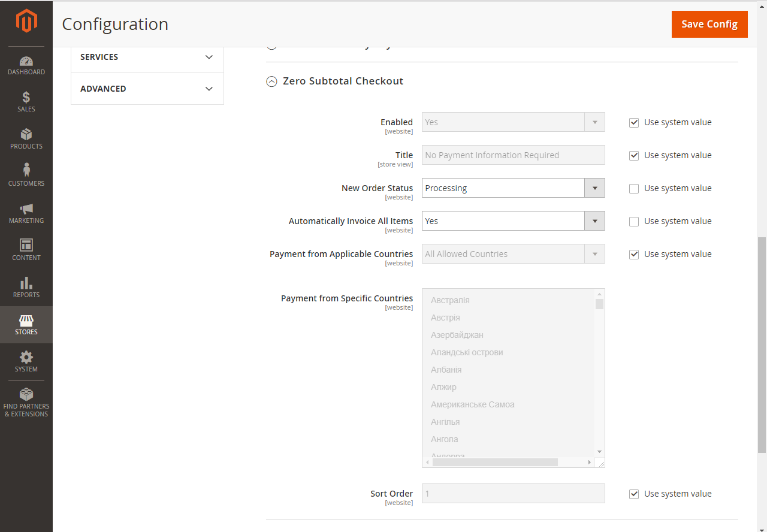Collapse the Zero Subtotal Checkout section
This screenshot has height=532, width=767.
coord(271,81)
